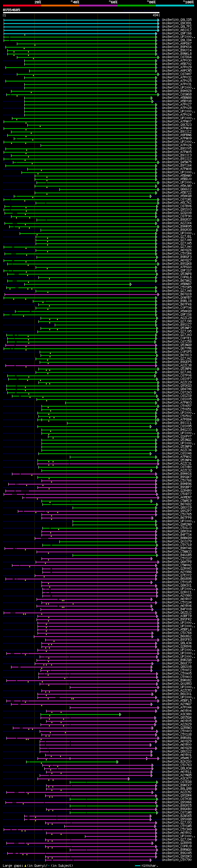Select the green ~80% color legend bar

(137, 6)
